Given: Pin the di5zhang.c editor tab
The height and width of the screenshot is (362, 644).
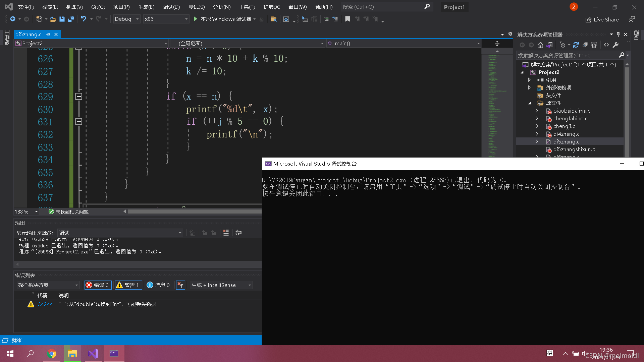Looking at the screenshot, I should (48, 34).
